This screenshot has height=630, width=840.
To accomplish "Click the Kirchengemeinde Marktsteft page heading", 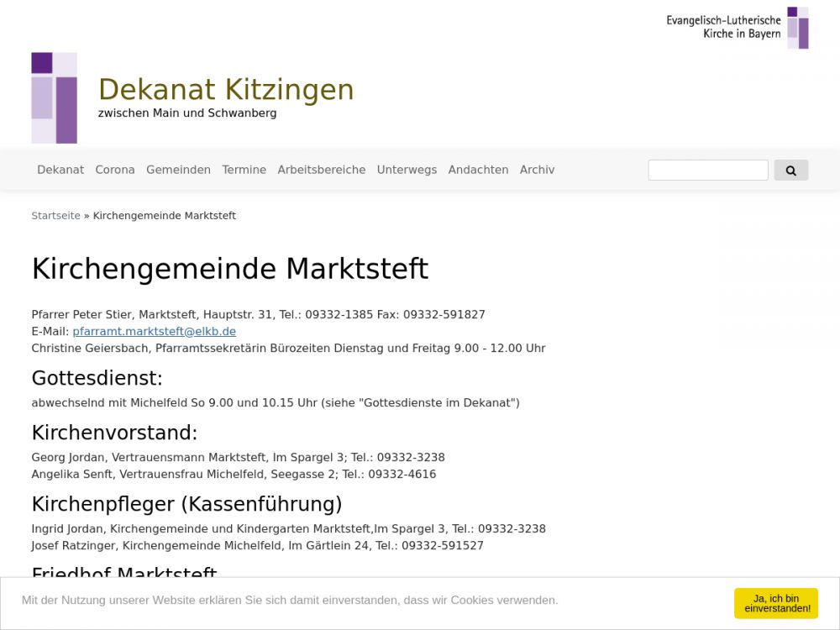I will (x=229, y=269).
